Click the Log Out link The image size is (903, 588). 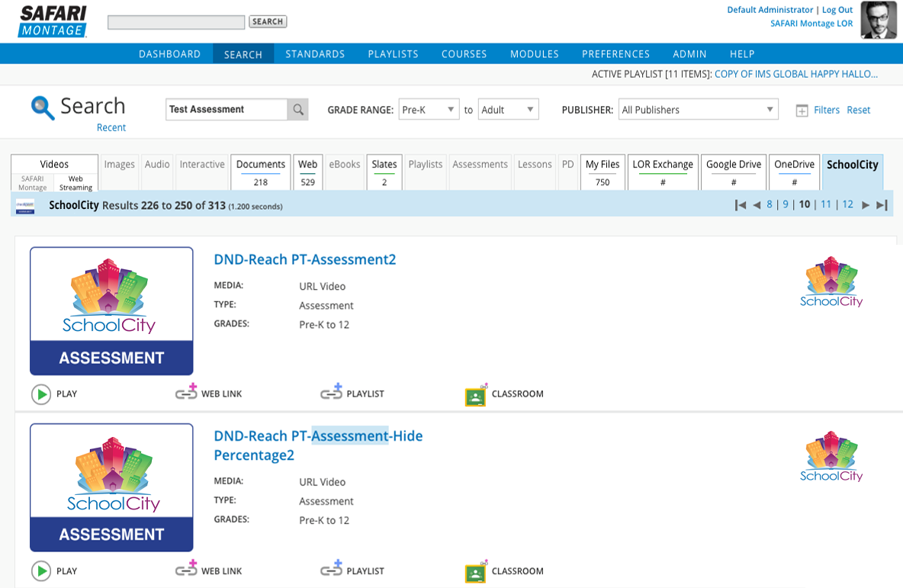coord(837,10)
